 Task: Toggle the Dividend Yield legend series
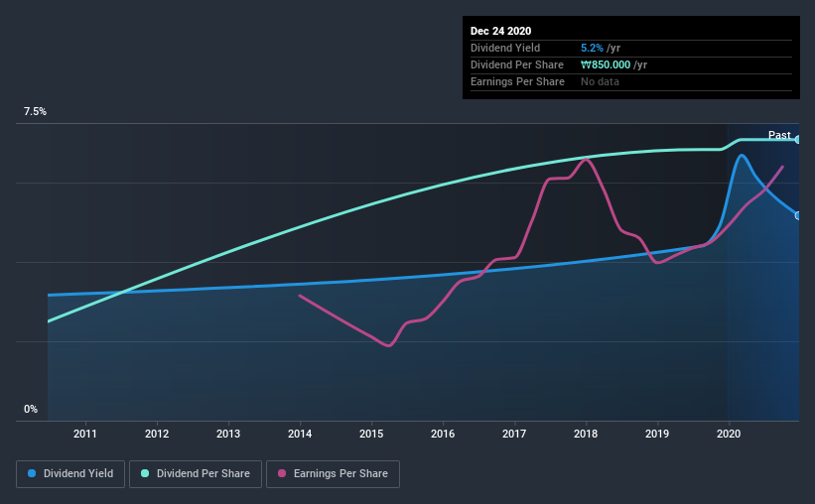pos(70,474)
